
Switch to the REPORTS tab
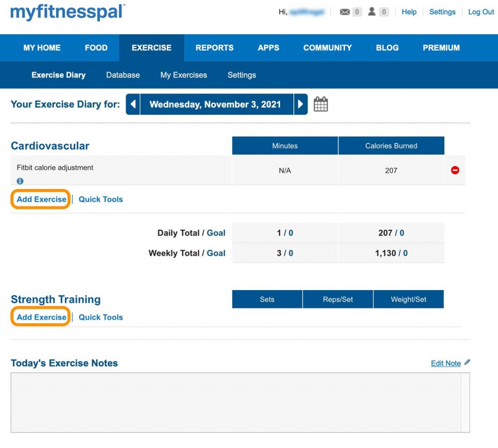click(214, 48)
